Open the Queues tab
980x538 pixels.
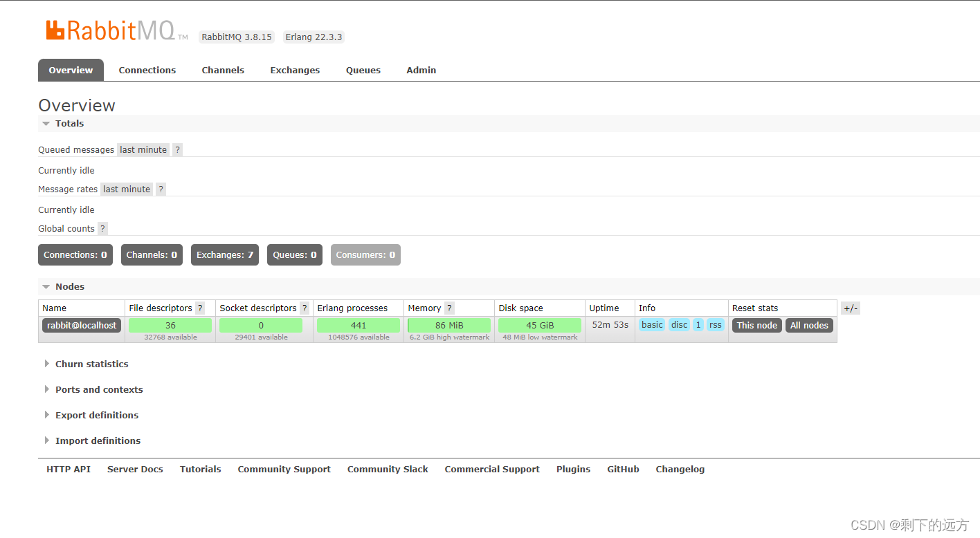[x=363, y=70]
